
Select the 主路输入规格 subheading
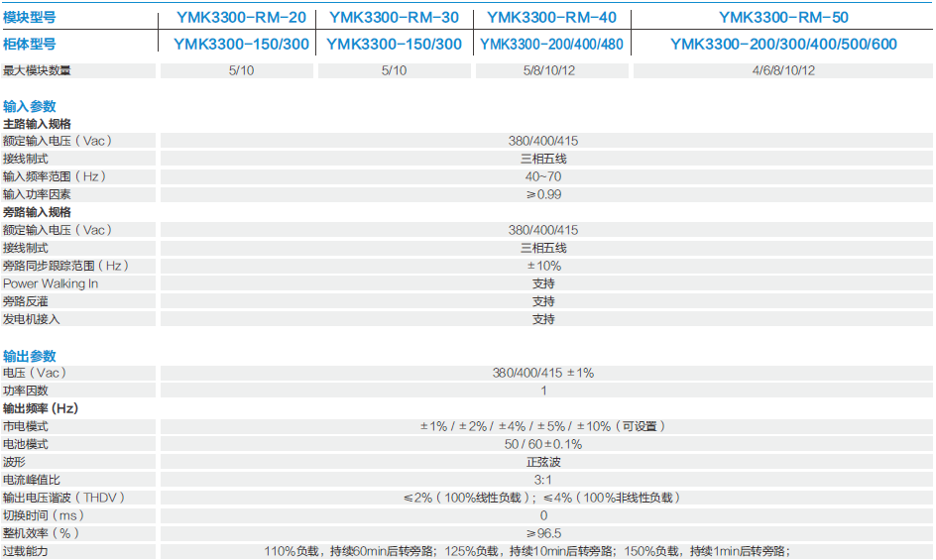click(x=37, y=124)
